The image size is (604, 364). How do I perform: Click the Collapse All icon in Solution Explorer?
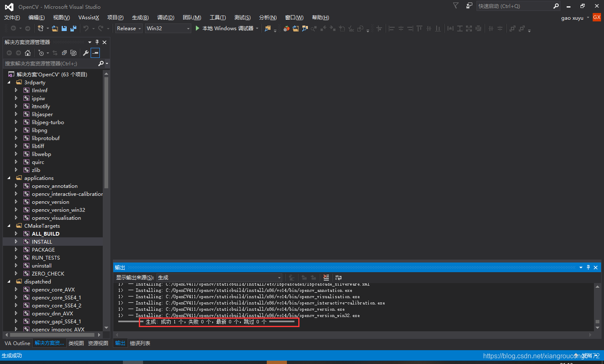point(64,53)
